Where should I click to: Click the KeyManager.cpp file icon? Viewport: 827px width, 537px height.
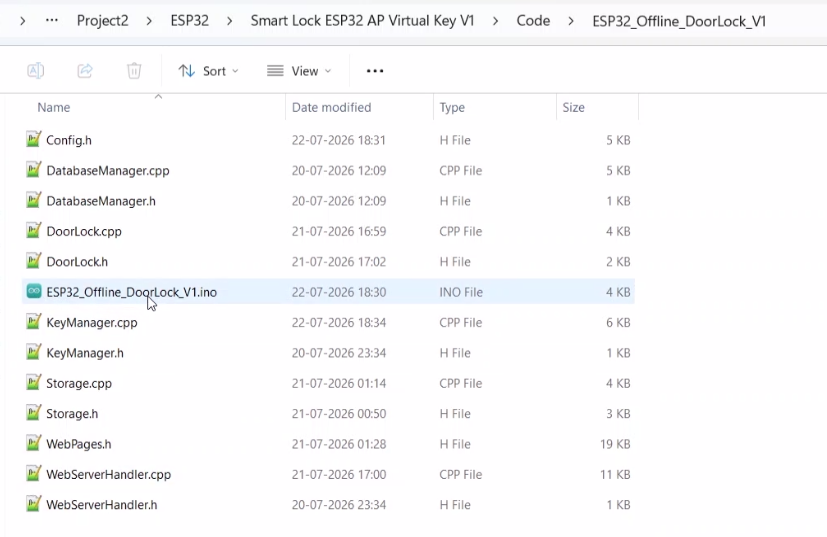pos(33,322)
